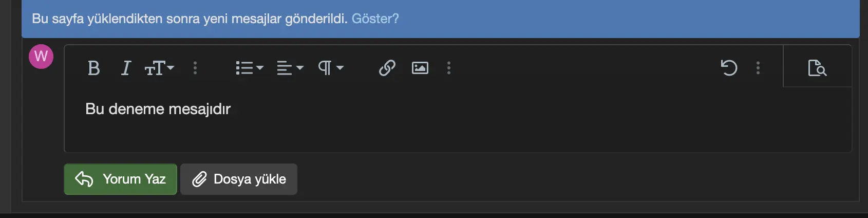This screenshot has width=868, height=218.
Task: Open the paragraph format dropdown
Action: click(x=331, y=68)
